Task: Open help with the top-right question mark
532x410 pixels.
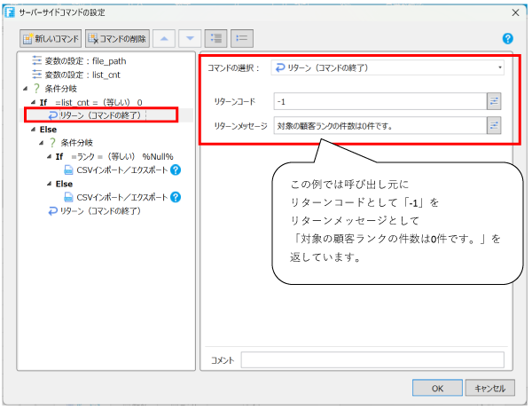Action: pos(507,38)
